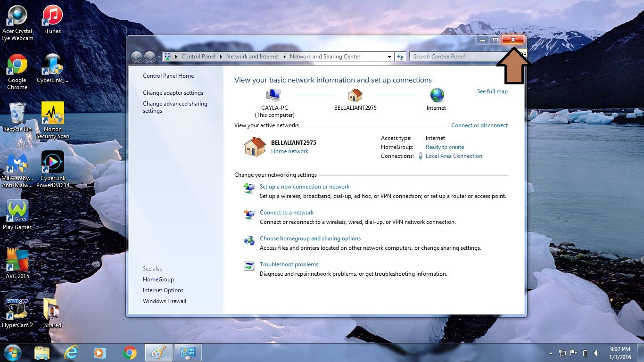Click the See full map link
Image resolution: width=644 pixels, height=362 pixels.
492,91
